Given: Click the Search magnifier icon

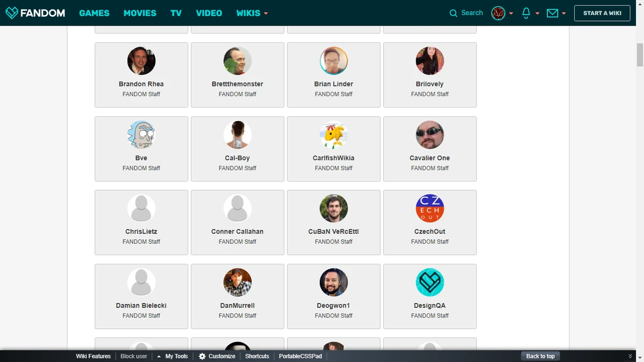Looking at the screenshot, I should [x=452, y=12].
